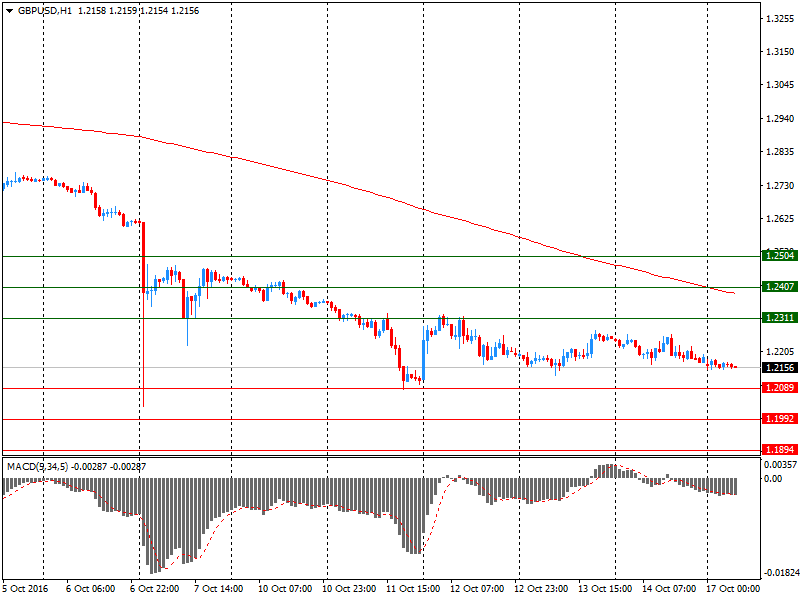Click the 13 Oct 15:00 time label

(x=605, y=589)
